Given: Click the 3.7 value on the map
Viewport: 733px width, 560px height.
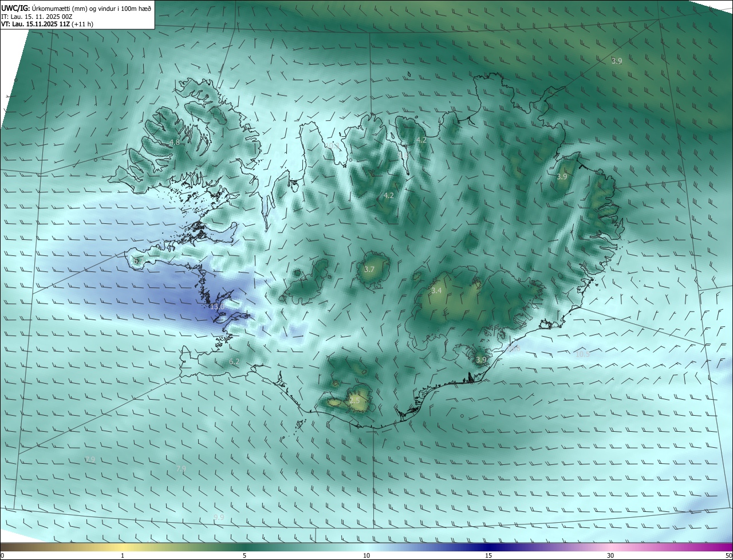Looking at the screenshot, I should (369, 269).
